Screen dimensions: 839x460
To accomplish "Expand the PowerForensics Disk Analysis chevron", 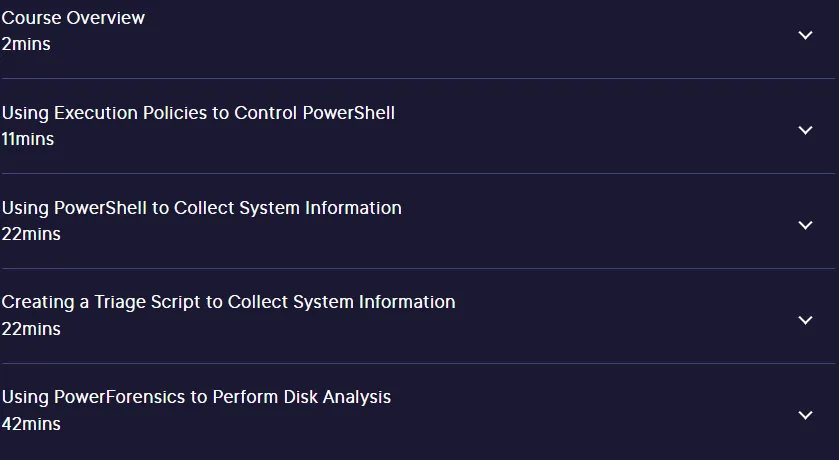I will pos(805,415).
